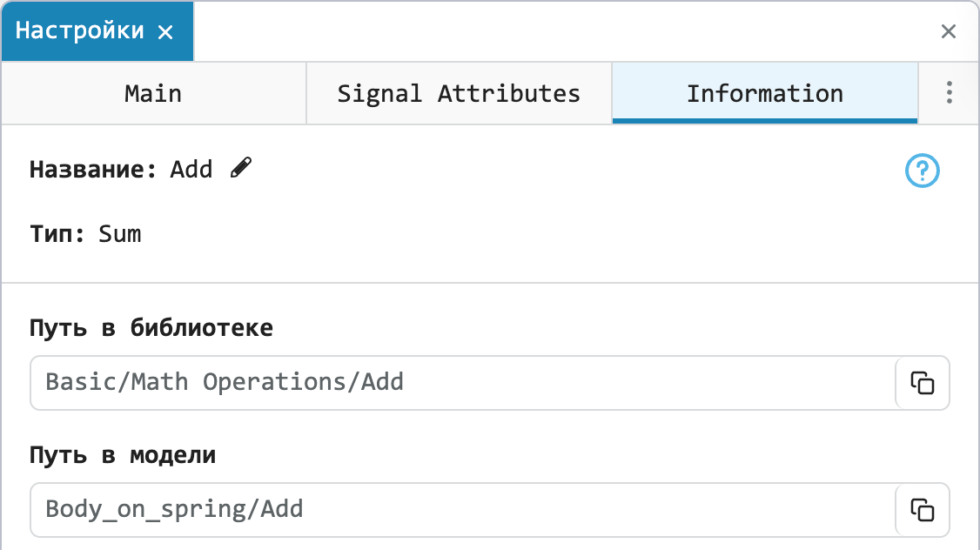Click the Путь в модели heading
Screen dimensions: 980x550
123,456
